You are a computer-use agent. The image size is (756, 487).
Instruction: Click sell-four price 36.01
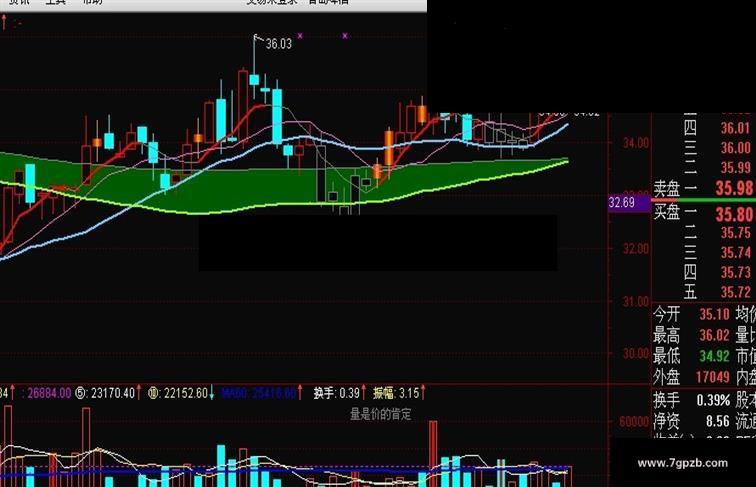coord(736,128)
